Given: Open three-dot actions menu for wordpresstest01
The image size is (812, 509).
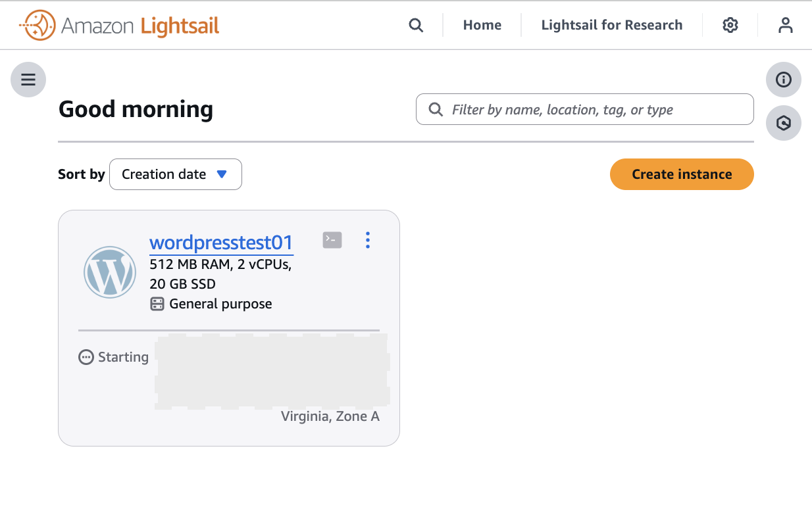Looking at the screenshot, I should (x=368, y=240).
